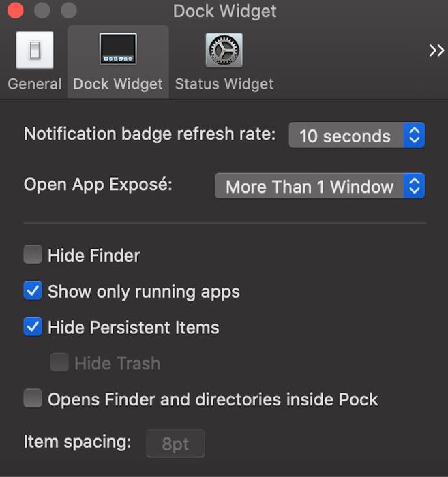Click the Show only running apps label

143,292
